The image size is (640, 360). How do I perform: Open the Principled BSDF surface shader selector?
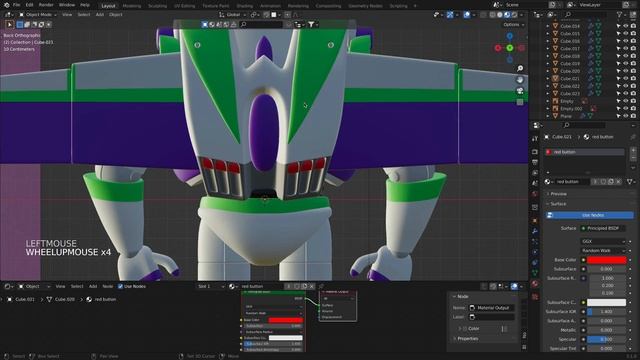pyautogui.click(x=603, y=228)
